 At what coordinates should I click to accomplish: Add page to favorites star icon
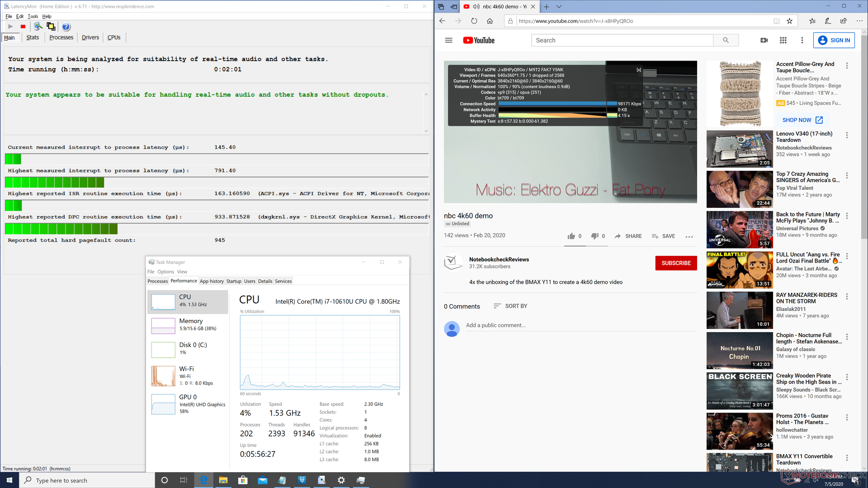tap(789, 21)
